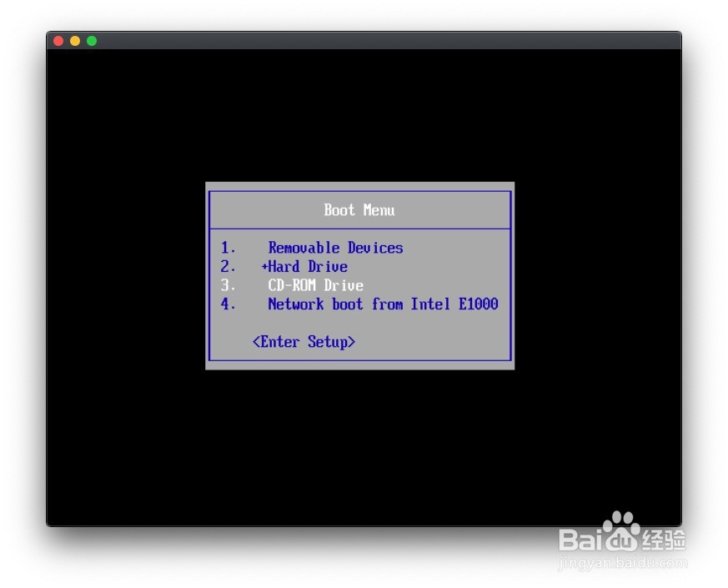Expand the plus sign beside Hard Drive
Viewport: 728px width, 588px height.
point(264,267)
